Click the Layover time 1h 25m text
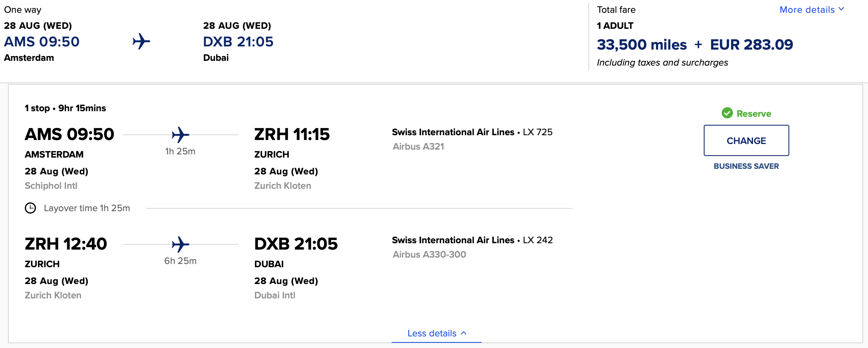The height and width of the screenshot is (348, 868). [x=87, y=208]
